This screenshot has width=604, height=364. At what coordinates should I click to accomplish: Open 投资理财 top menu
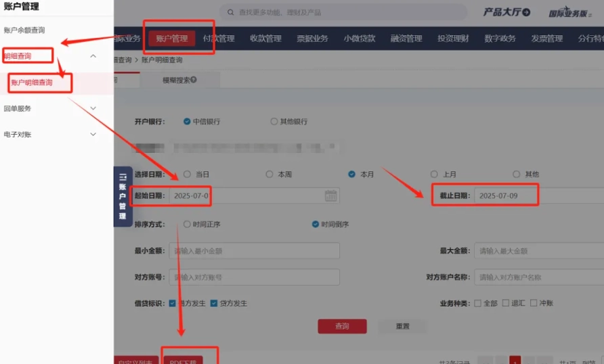453,39
